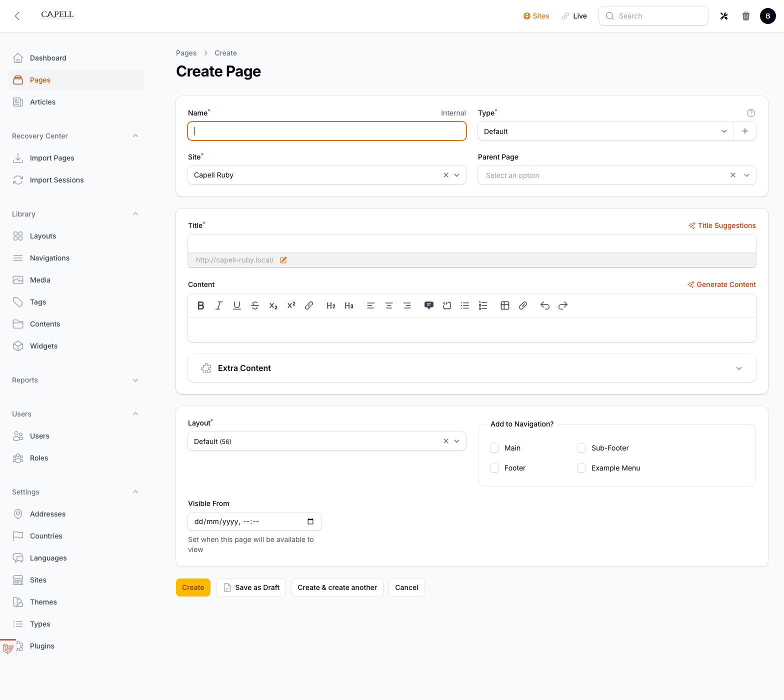784x700 pixels.
Task: Check the Example Menu checkbox
Action: coord(581,468)
